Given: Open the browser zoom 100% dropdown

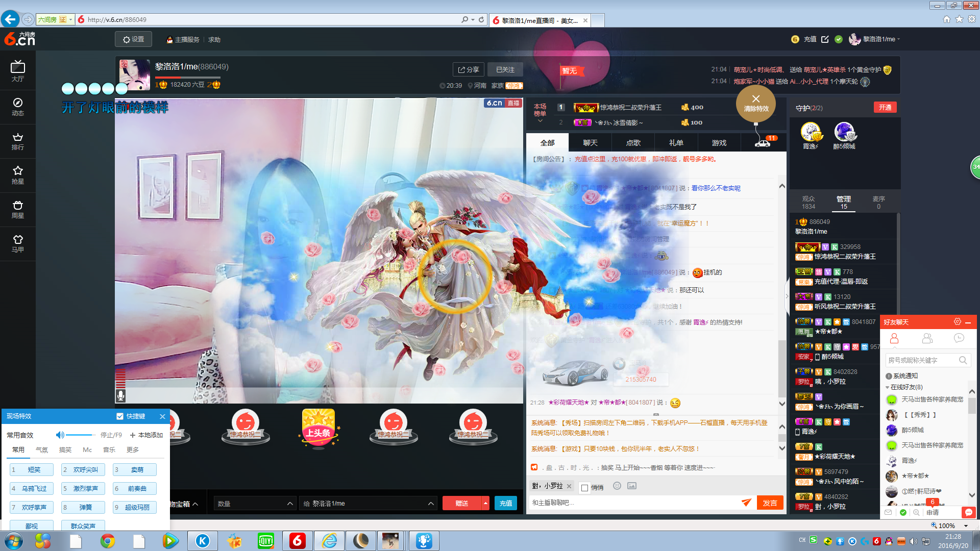Looking at the screenshot, I should pyautogui.click(x=966, y=525).
